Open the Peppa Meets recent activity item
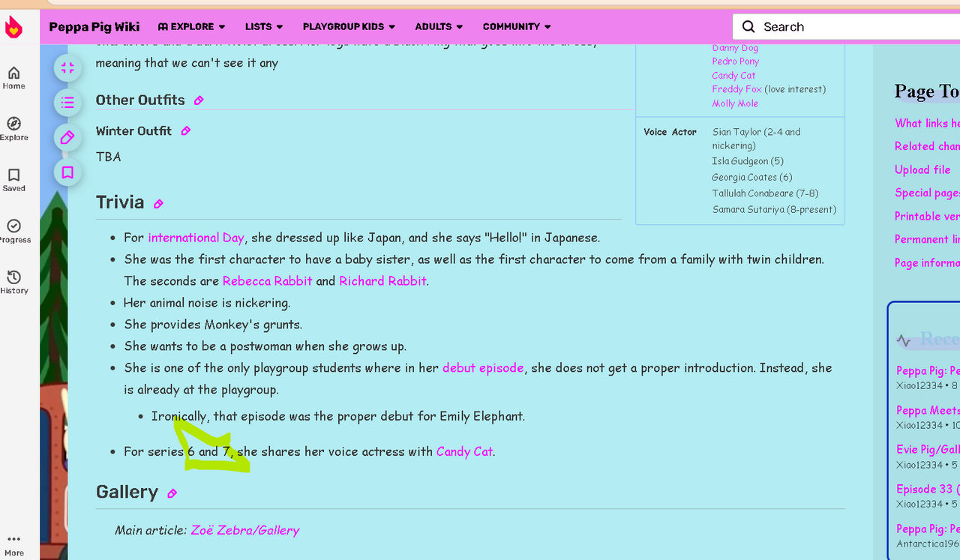 click(928, 410)
